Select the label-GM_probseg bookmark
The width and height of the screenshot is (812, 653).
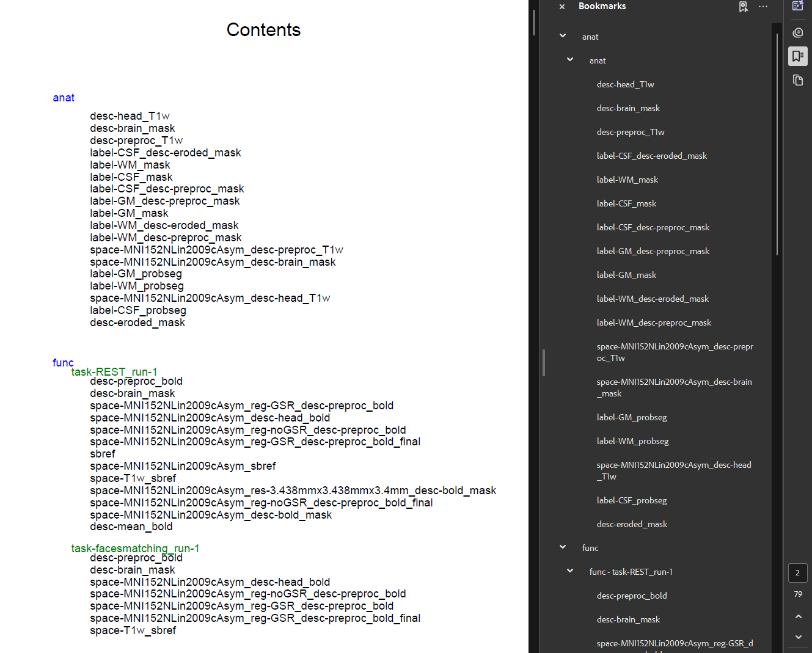pyautogui.click(x=631, y=417)
